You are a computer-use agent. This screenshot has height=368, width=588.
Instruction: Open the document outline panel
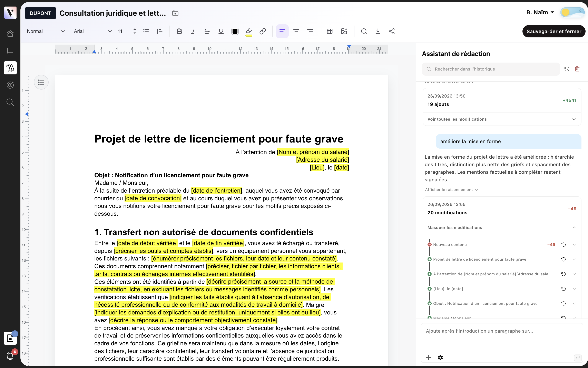41,82
